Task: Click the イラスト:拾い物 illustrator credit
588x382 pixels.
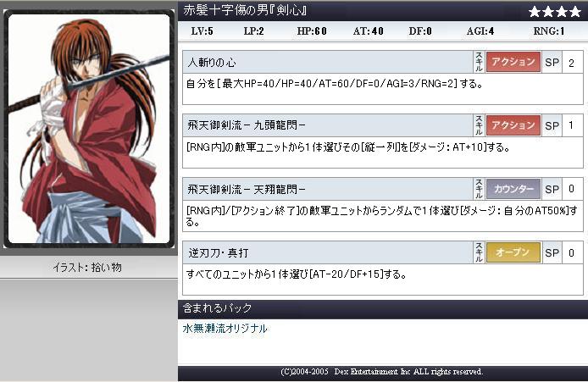Action: [x=87, y=268]
